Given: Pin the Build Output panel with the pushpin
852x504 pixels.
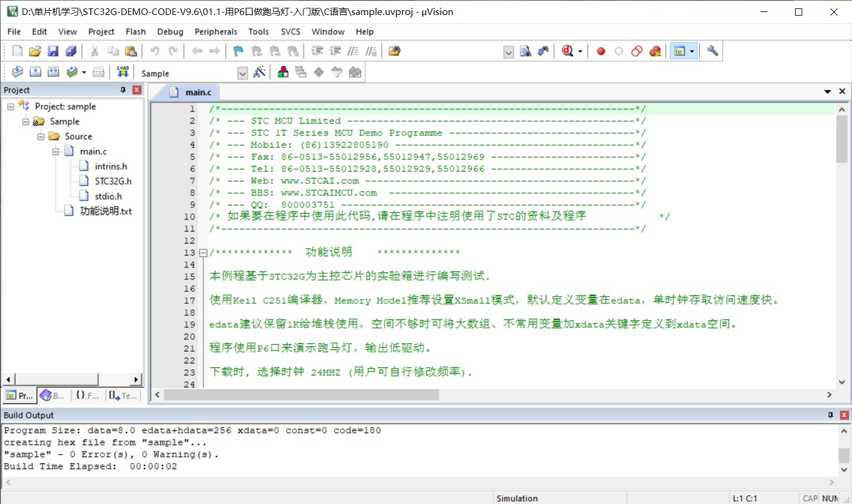Looking at the screenshot, I should tap(830, 415).
